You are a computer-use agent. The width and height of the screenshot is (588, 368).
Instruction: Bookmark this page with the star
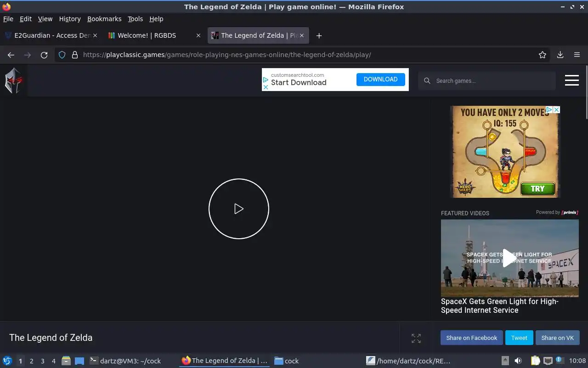(543, 55)
